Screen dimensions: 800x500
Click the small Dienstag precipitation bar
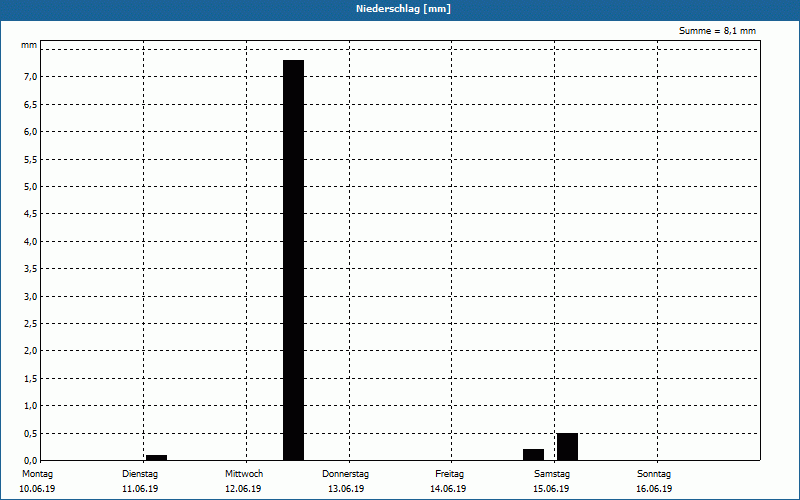tap(157, 458)
